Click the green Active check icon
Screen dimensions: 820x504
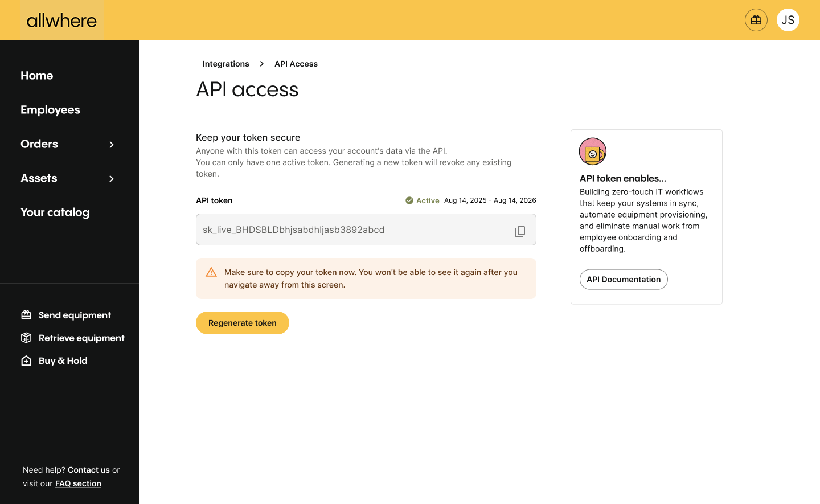pos(409,200)
